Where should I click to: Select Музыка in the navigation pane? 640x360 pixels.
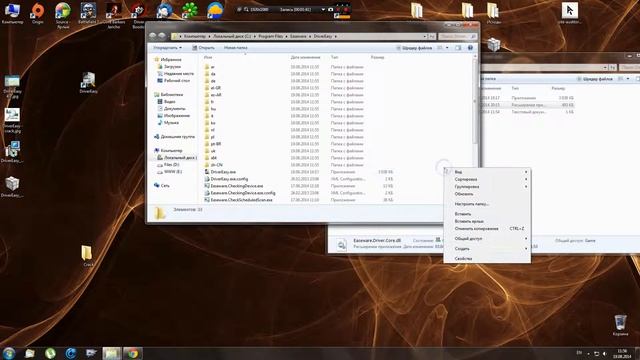171,122
